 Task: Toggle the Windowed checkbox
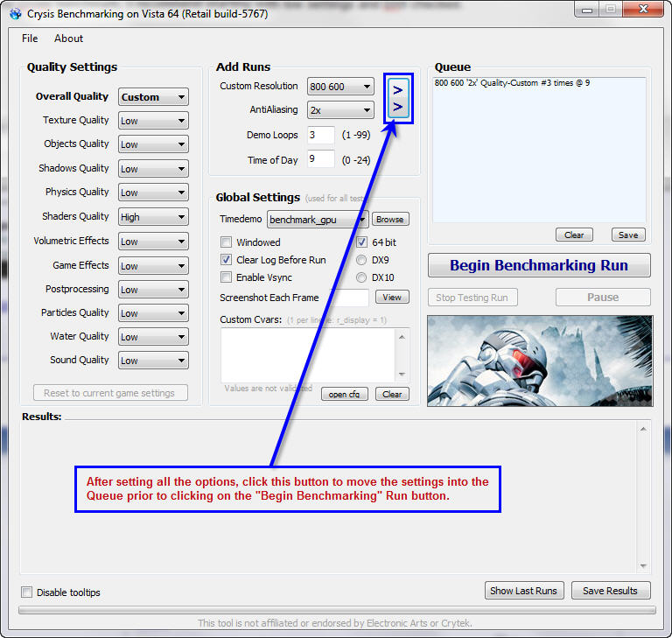(x=227, y=242)
